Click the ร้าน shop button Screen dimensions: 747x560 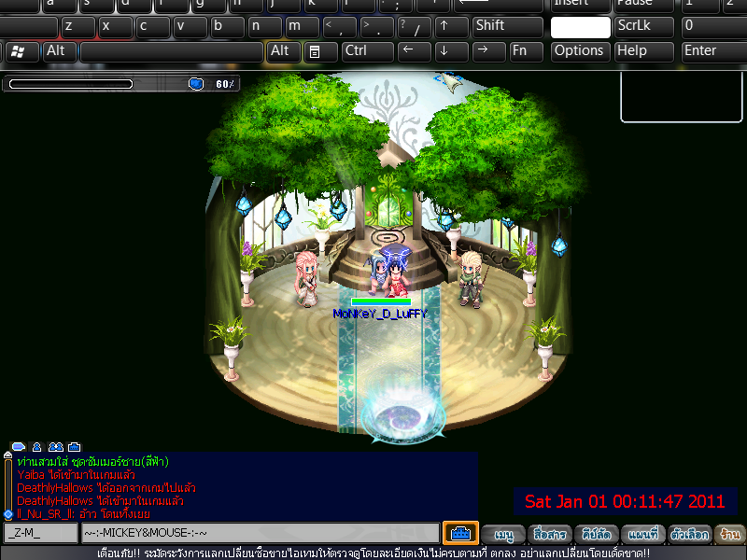[x=730, y=535]
